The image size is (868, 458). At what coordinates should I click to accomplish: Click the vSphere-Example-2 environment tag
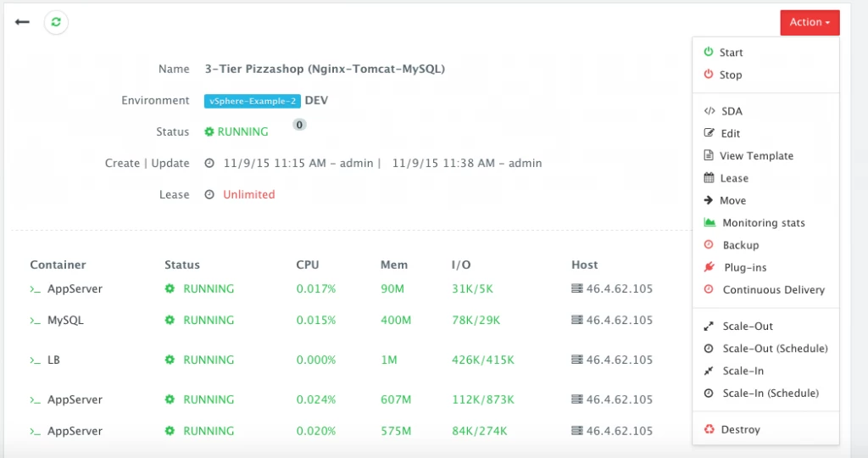pyautogui.click(x=253, y=101)
